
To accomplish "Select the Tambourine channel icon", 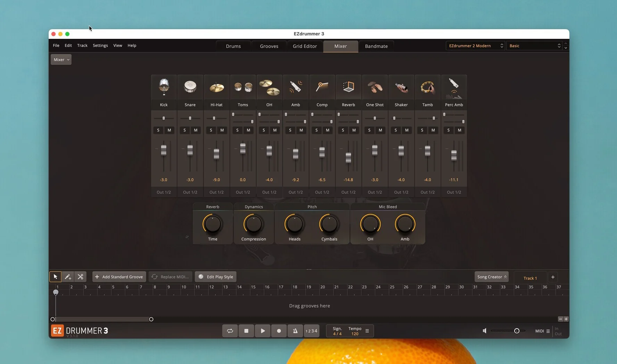I will tap(427, 87).
